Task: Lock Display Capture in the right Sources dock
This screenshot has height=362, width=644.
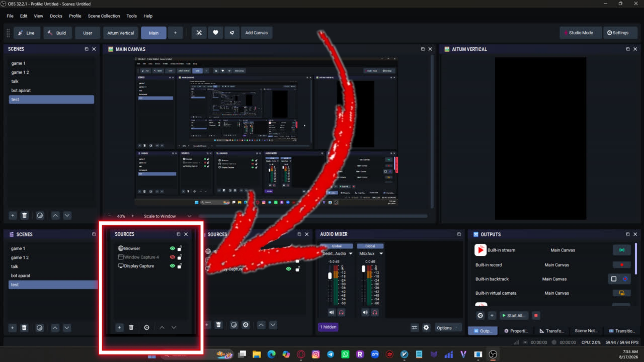Action: click(x=298, y=269)
